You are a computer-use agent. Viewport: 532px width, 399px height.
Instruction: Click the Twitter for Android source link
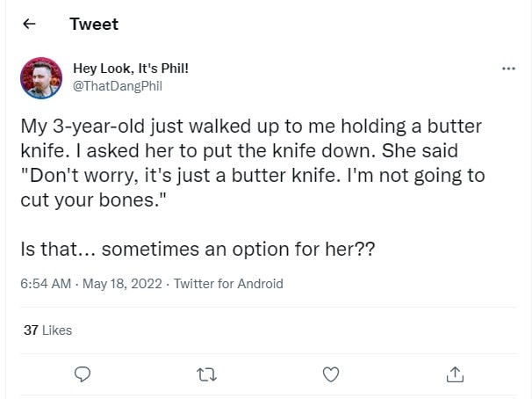(228, 283)
